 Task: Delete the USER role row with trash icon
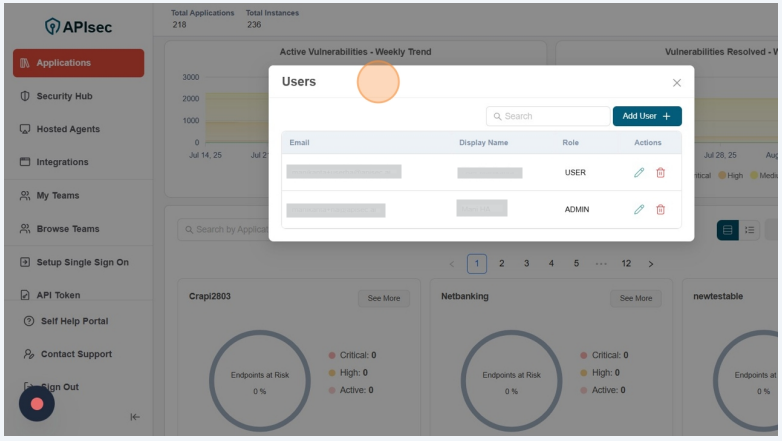660,173
